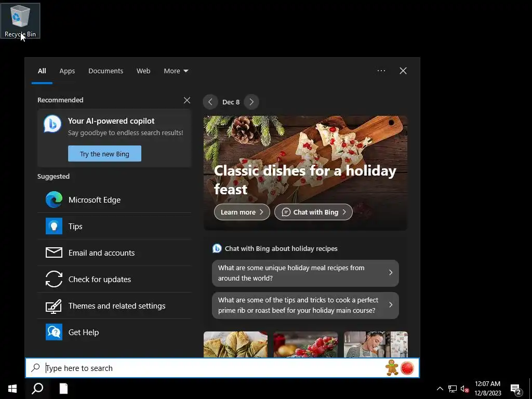
Task: Click the muted volume tray icon
Action: point(464,389)
